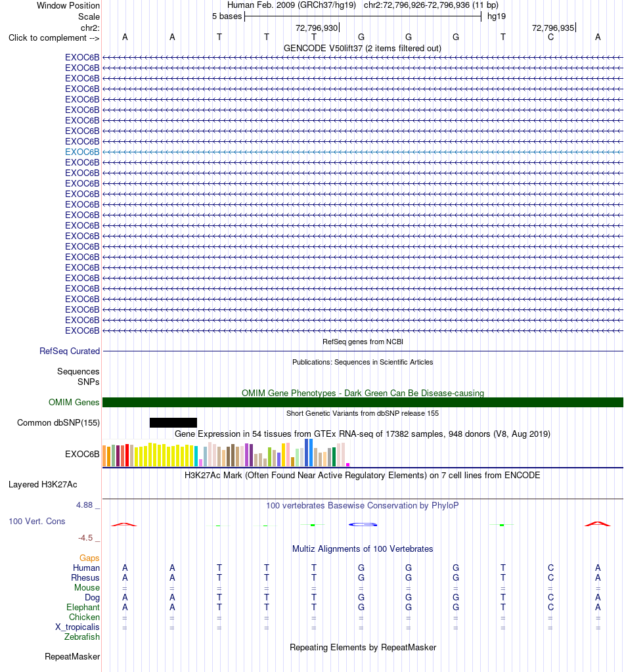The height and width of the screenshot is (672, 624).
Task: Click the C base in the Elephant alignment row
Action: click(x=550, y=607)
